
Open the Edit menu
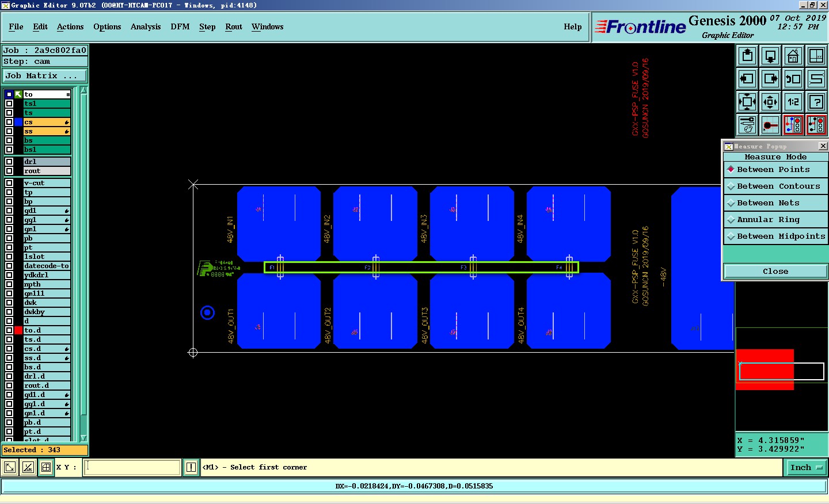[x=40, y=27]
